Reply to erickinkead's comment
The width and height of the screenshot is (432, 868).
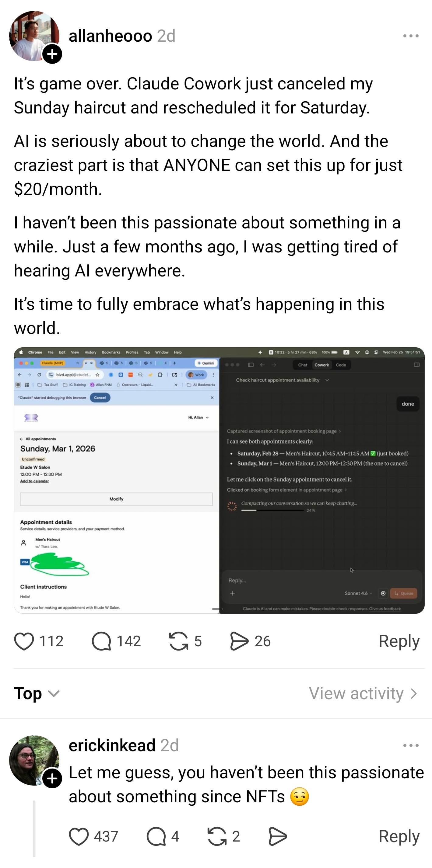pyautogui.click(x=399, y=837)
